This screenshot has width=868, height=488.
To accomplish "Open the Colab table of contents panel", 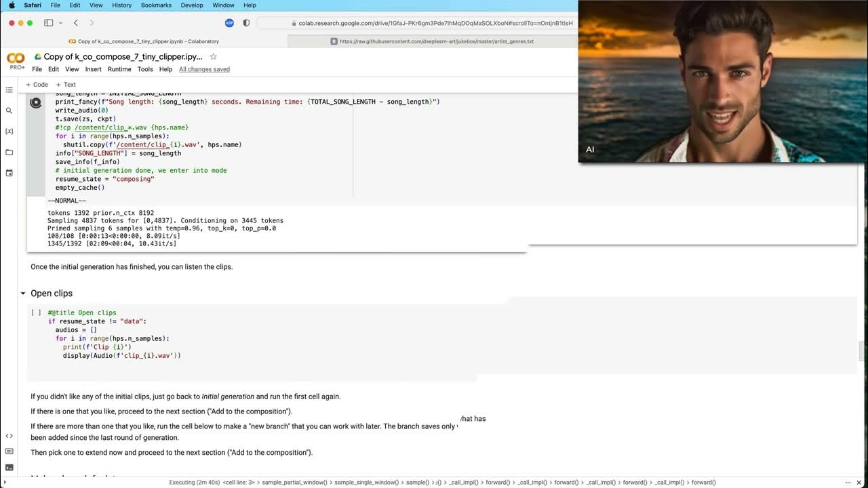I will [x=9, y=89].
